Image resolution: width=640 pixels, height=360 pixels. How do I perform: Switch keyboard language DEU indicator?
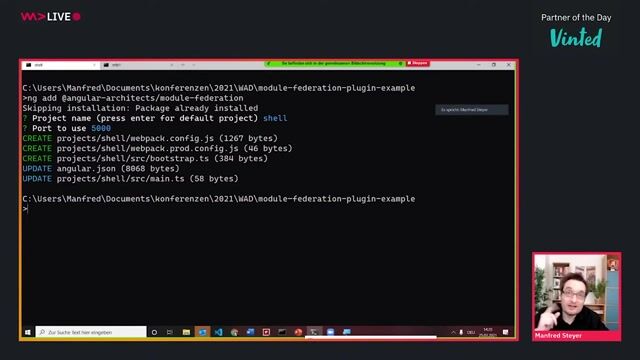(471, 332)
